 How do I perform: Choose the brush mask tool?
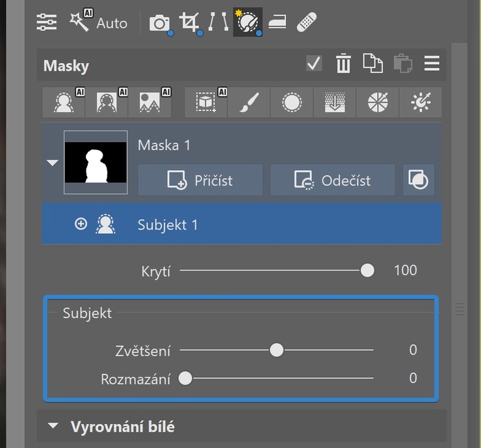pyautogui.click(x=249, y=102)
